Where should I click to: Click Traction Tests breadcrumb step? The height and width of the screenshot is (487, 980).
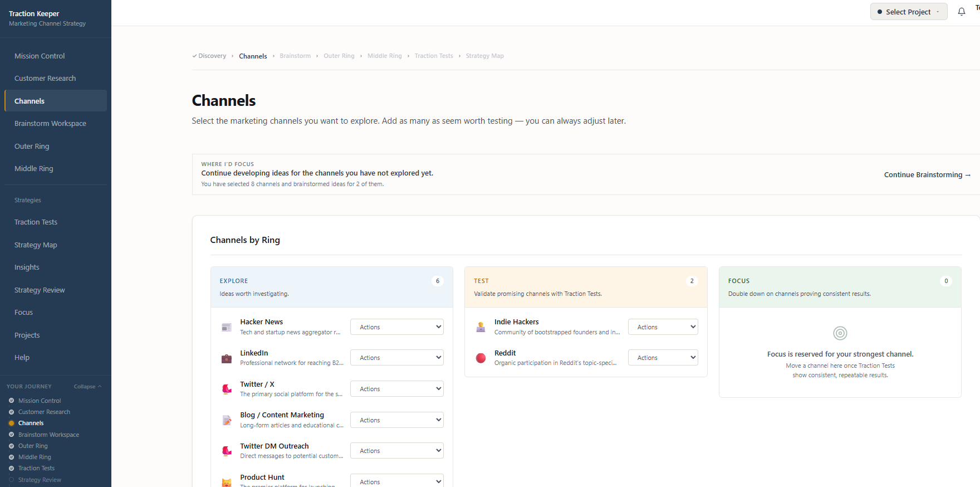(434, 56)
